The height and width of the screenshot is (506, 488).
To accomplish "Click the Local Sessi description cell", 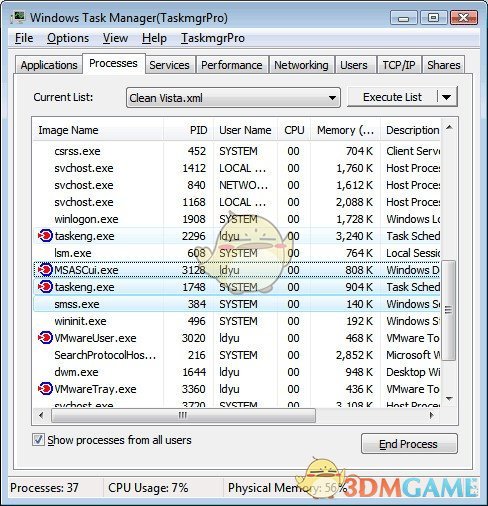I will pos(413,253).
